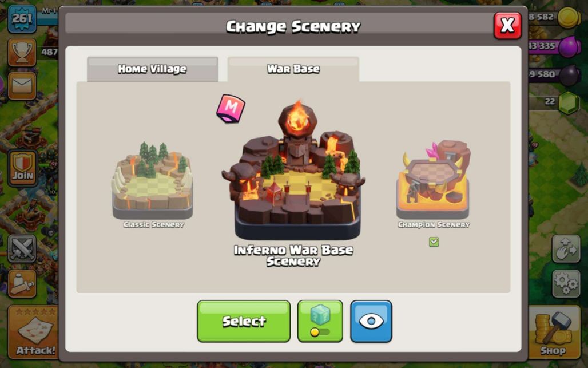This screenshot has height=368, width=588.
Task: Tap the layout editor hand icon
Action: point(566,249)
